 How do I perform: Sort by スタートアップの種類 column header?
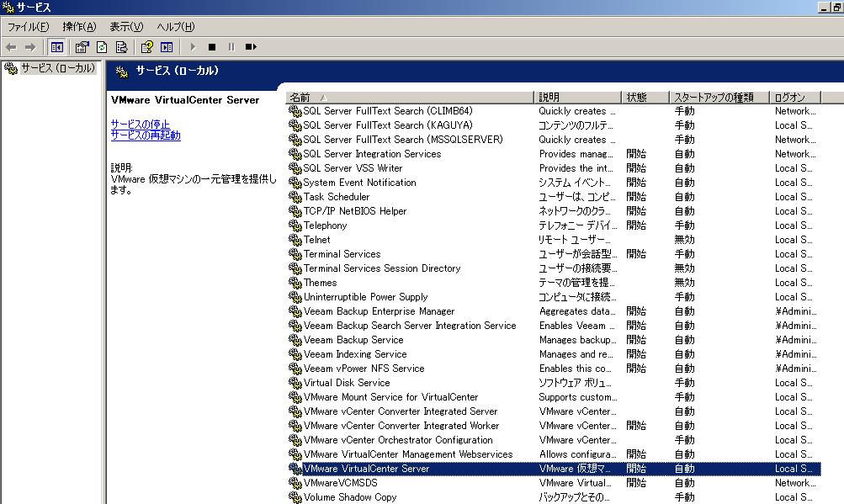tap(719, 98)
